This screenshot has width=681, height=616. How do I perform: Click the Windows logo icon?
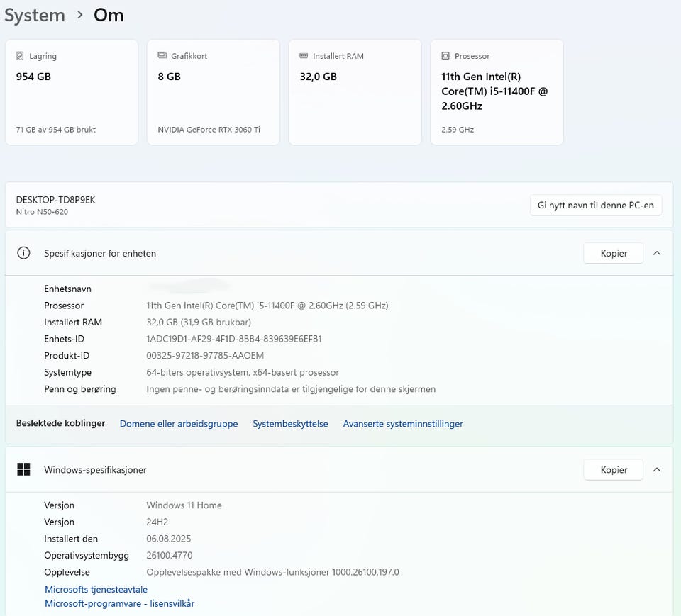tap(23, 469)
